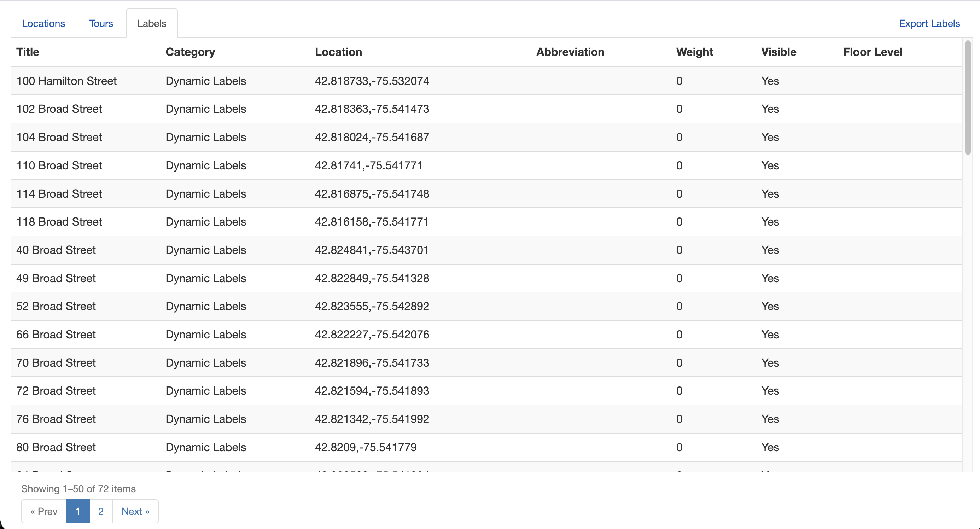Click the Next » pagination button
Viewport: 980px width, 529px height.
tap(135, 511)
